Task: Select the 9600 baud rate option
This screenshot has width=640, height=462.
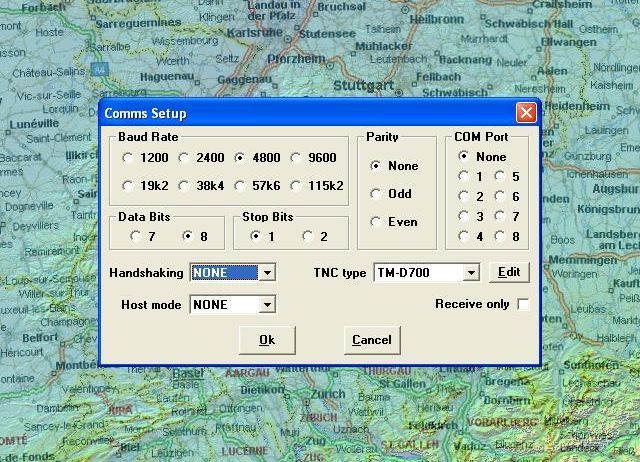Action: click(x=297, y=158)
